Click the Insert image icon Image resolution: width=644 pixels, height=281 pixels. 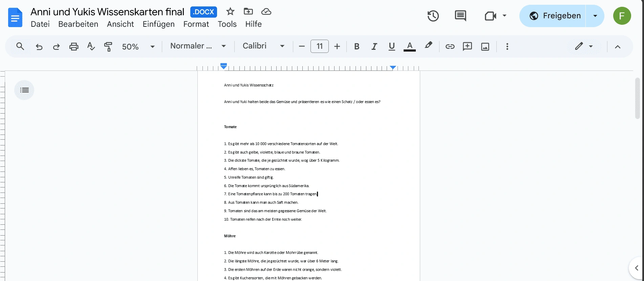[x=485, y=46]
